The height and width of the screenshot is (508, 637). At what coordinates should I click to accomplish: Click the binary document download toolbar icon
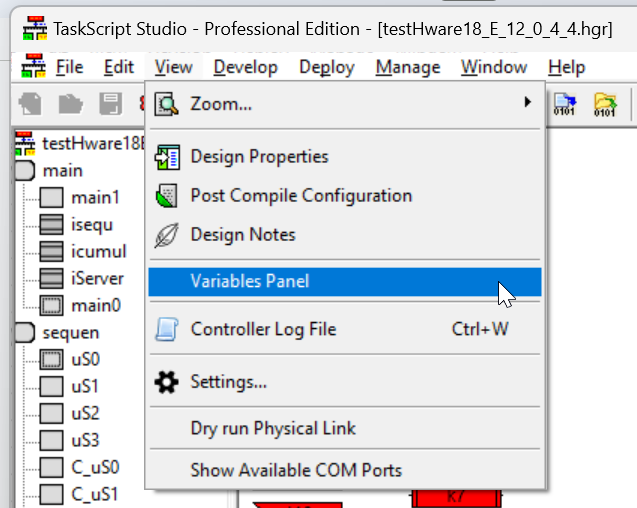tap(565, 104)
